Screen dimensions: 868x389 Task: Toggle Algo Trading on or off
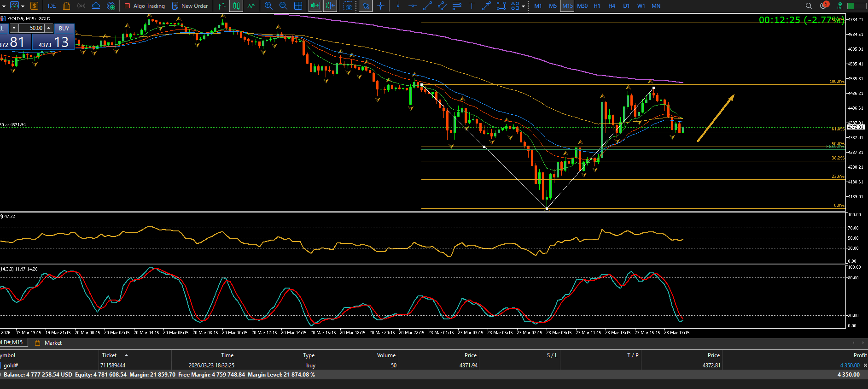click(145, 6)
